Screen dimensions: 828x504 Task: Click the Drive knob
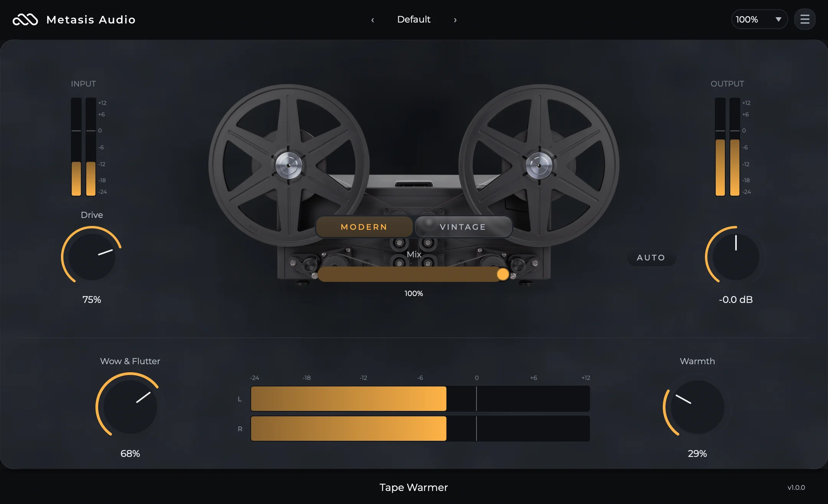[x=92, y=256]
